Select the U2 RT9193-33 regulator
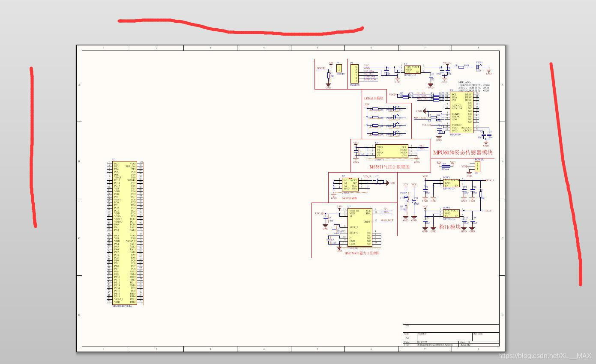This screenshot has height=364, width=596. (x=413, y=69)
